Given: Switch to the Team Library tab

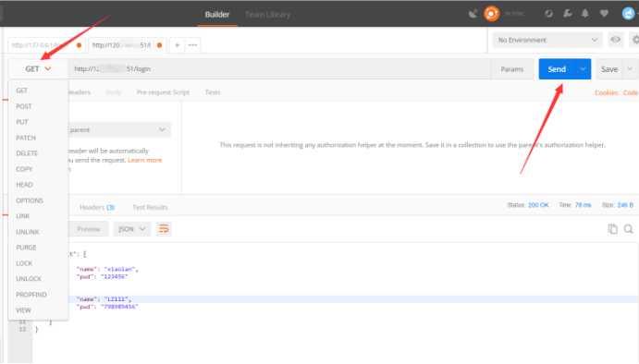Looking at the screenshot, I should tap(268, 14).
